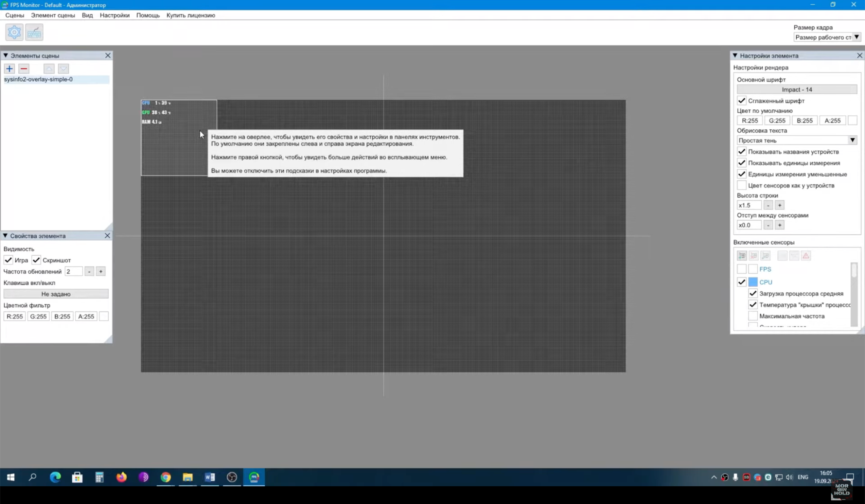Toggle Единицы измерения уменьшенные checkbox

(742, 174)
